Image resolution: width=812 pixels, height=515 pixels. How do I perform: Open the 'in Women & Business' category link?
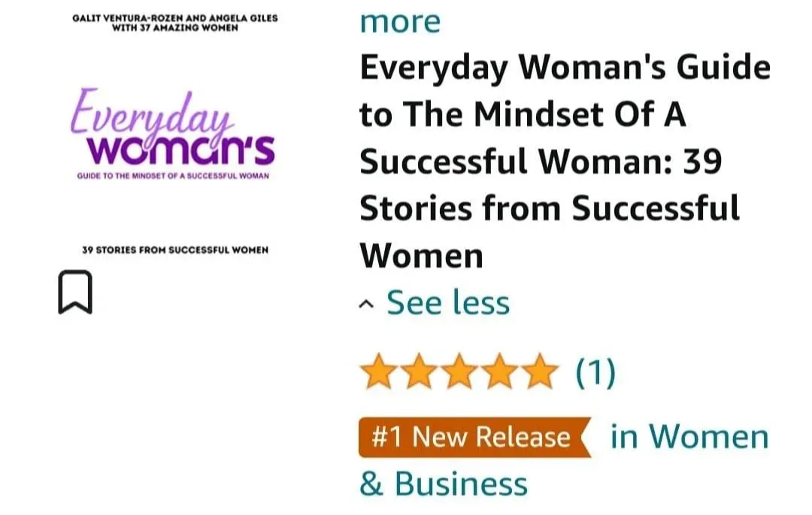tap(564, 460)
